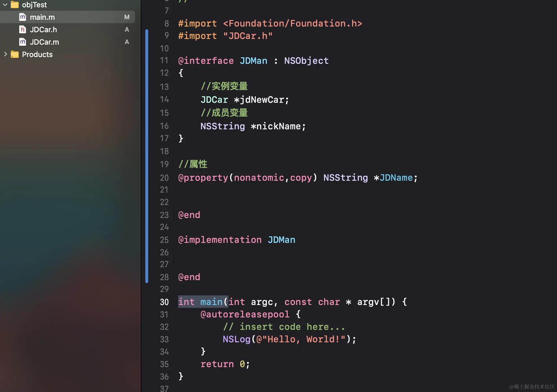Viewport: 557px width, 392px height.
Task: Select the Products group label
Action: 37,55
